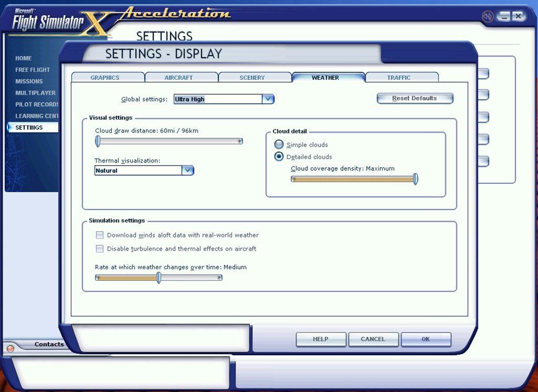Open Pilot Records in the sidebar

coord(37,105)
